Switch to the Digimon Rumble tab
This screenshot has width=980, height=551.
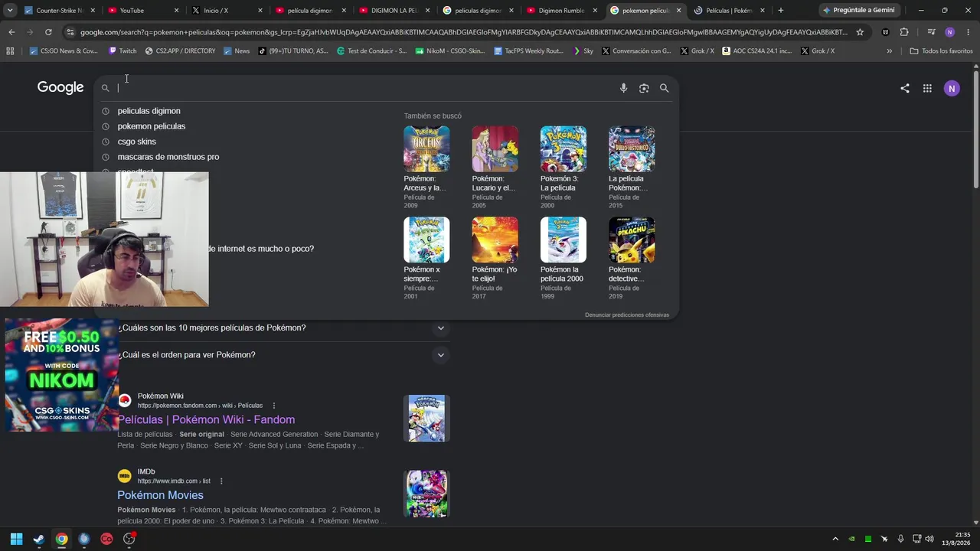[561, 11]
